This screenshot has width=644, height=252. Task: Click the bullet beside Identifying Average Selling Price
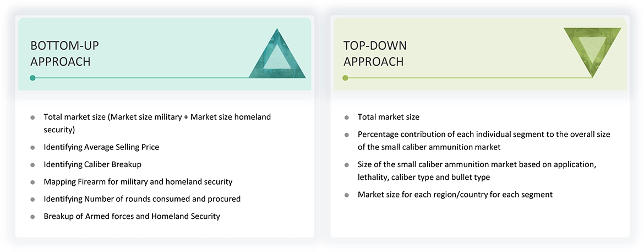[32, 148]
